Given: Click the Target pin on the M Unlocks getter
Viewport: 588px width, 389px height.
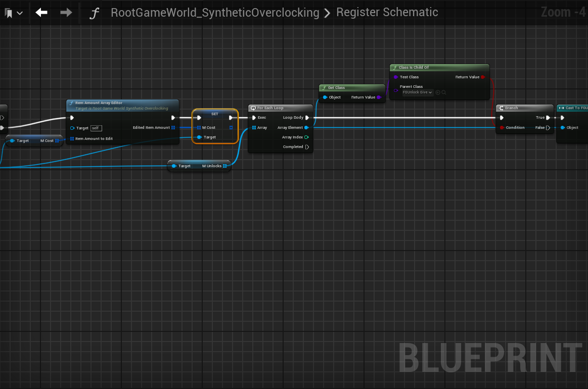Looking at the screenshot, I should (174, 166).
